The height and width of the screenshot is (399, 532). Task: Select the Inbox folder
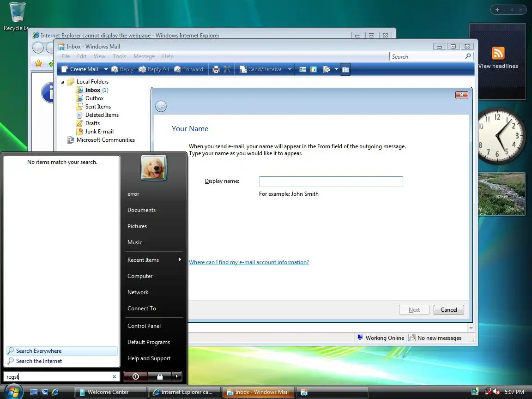click(93, 90)
